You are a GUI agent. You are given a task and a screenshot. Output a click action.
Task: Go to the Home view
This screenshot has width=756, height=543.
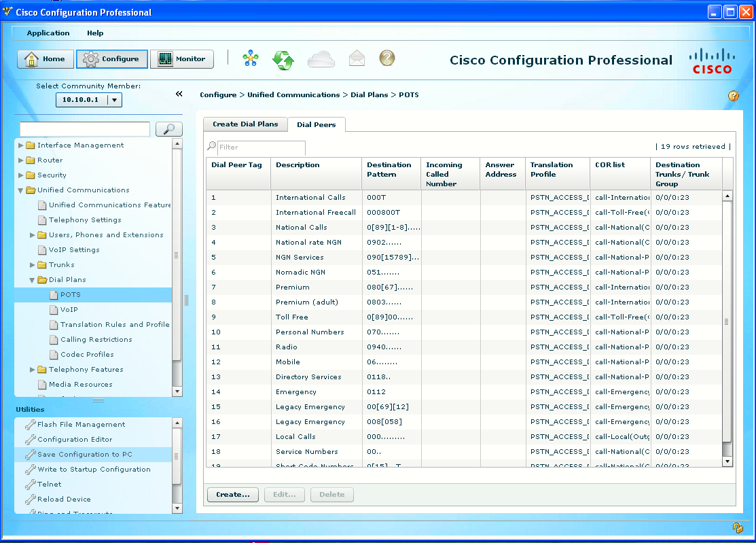coord(46,59)
